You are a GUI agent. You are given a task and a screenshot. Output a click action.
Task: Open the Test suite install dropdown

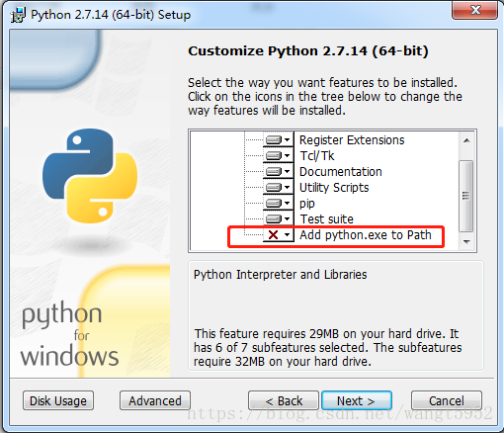click(279, 218)
